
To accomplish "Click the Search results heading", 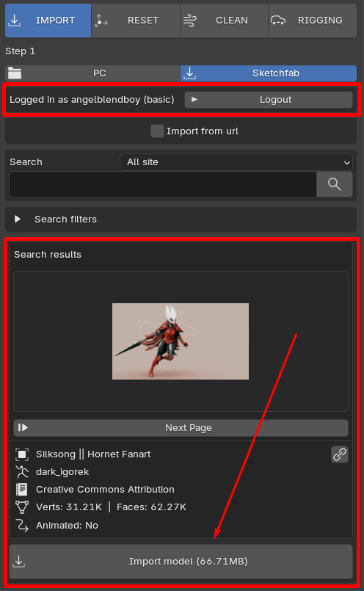I will 48,255.
